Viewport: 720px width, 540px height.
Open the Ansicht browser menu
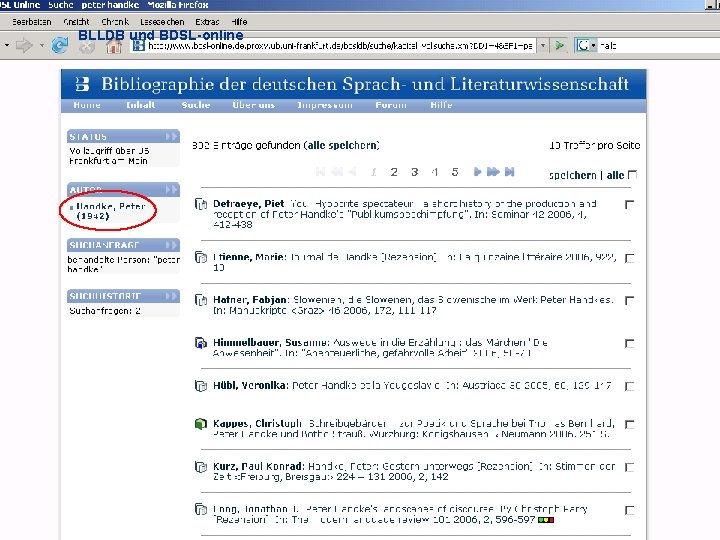pos(77,22)
